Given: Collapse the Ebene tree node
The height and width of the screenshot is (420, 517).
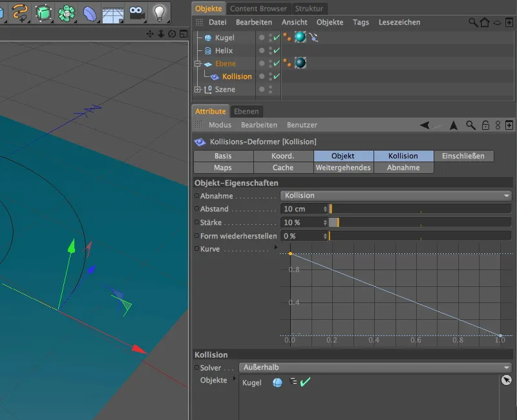Looking at the screenshot, I should pyautogui.click(x=198, y=63).
